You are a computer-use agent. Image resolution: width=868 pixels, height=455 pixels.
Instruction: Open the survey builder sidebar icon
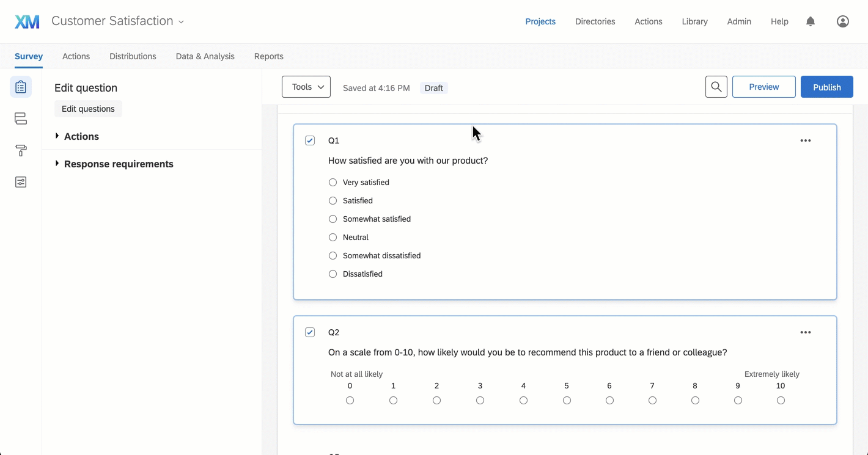[x=21, y=87]
